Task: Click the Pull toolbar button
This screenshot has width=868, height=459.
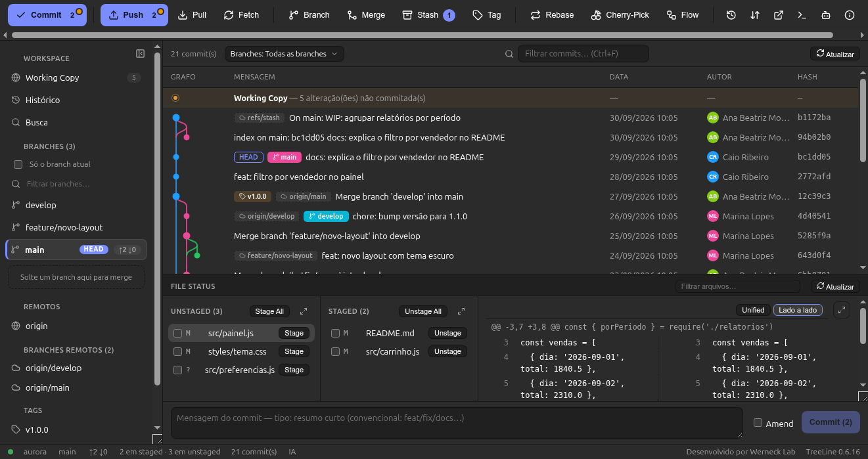Action: tap(192, 15)
